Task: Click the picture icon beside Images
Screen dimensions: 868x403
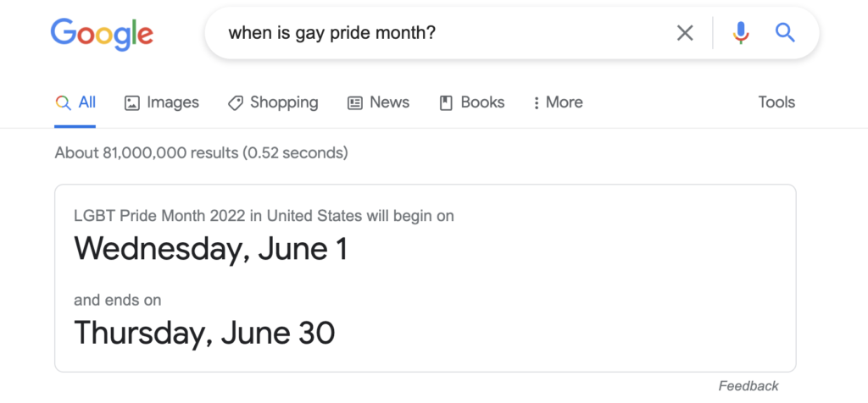Action: (x=131, y=103)
